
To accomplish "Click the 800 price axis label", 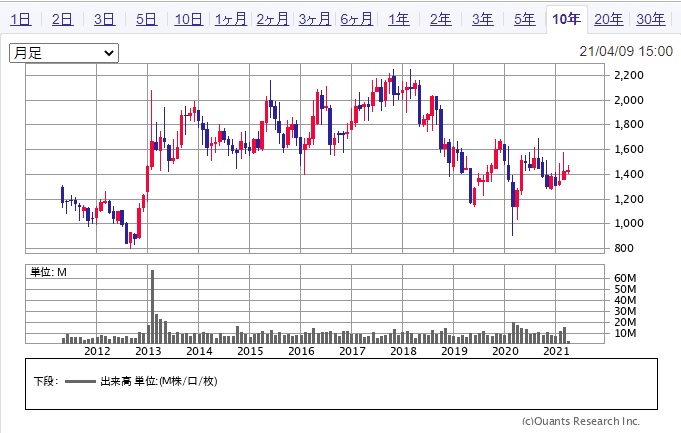I will 624,248.
